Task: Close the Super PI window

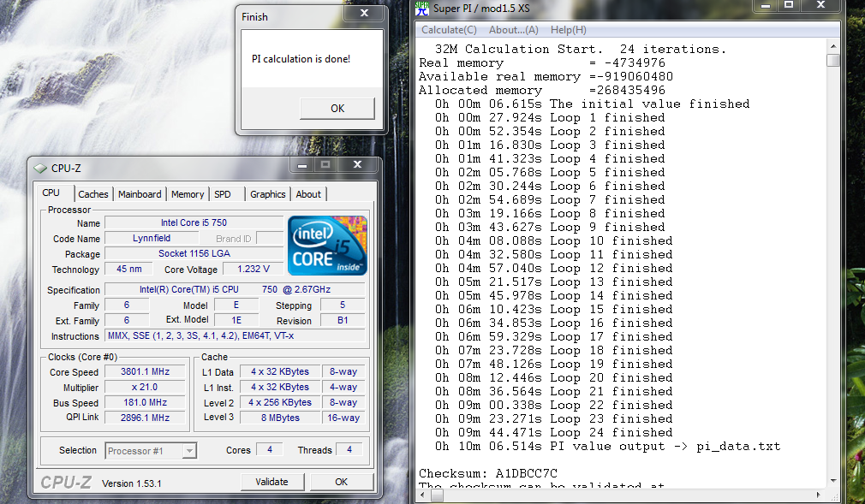Action: (x=820, y=5)
